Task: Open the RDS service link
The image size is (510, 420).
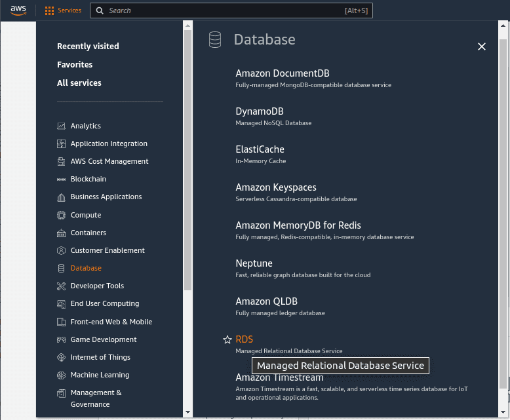Action: (x=245, y=339)
